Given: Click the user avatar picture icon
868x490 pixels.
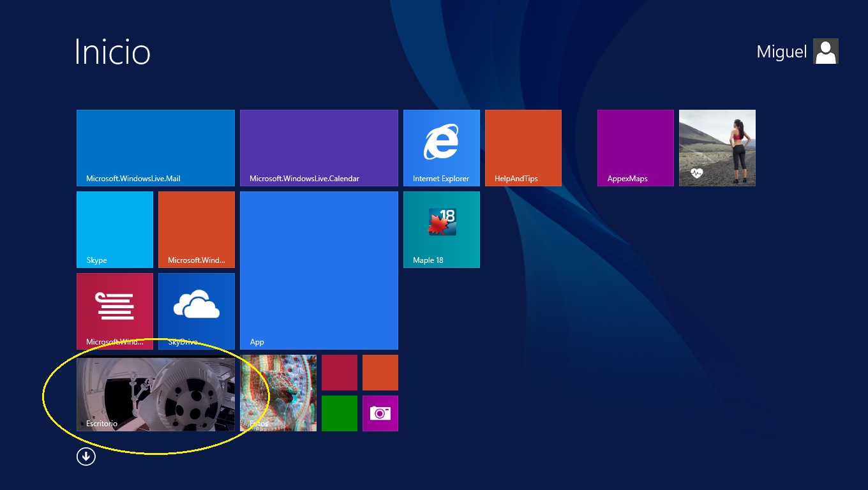Looking at the screenshot, I should click(x=826, y=52).
